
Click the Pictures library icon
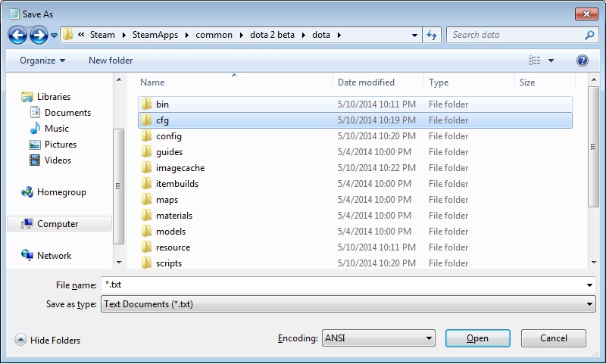tap(35, 145)
